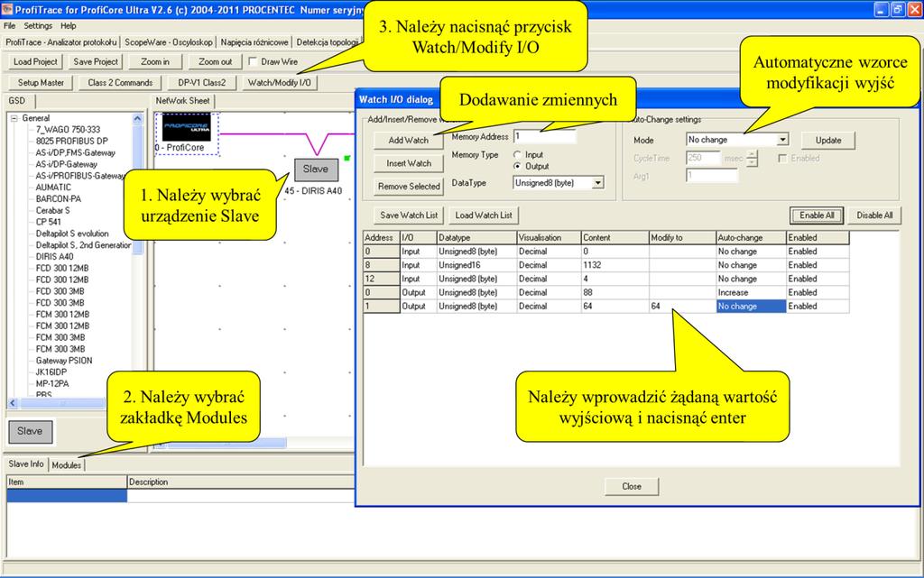This screenshot has height=578, width=924.
Task: Click the Save Project button
Action: [96, 61]
